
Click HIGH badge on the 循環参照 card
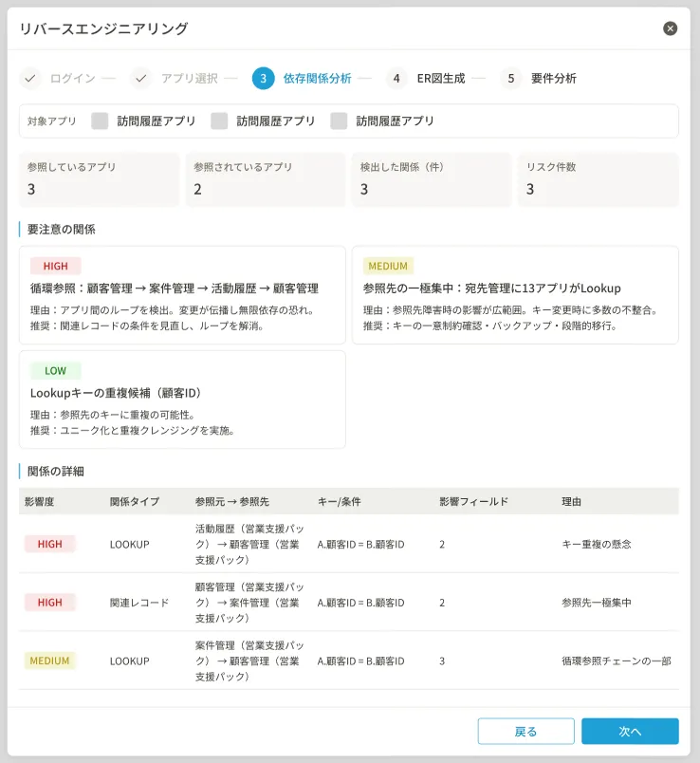[56, 267]
